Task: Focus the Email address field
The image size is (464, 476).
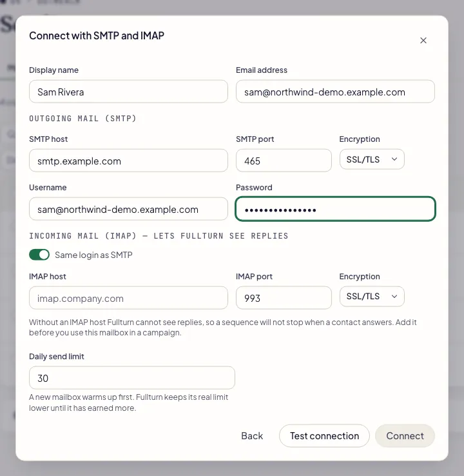Action: (335, 92)
